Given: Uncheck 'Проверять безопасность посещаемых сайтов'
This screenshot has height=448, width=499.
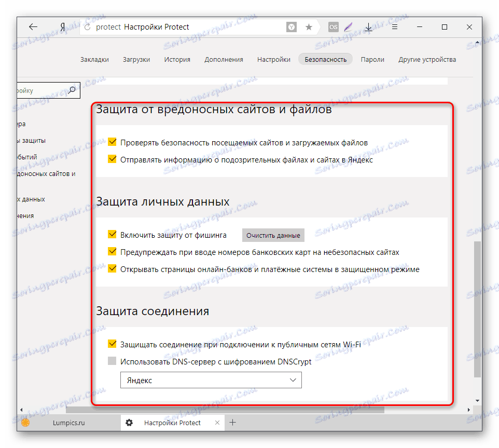Looking at the screenshot, I should [112, 142].
